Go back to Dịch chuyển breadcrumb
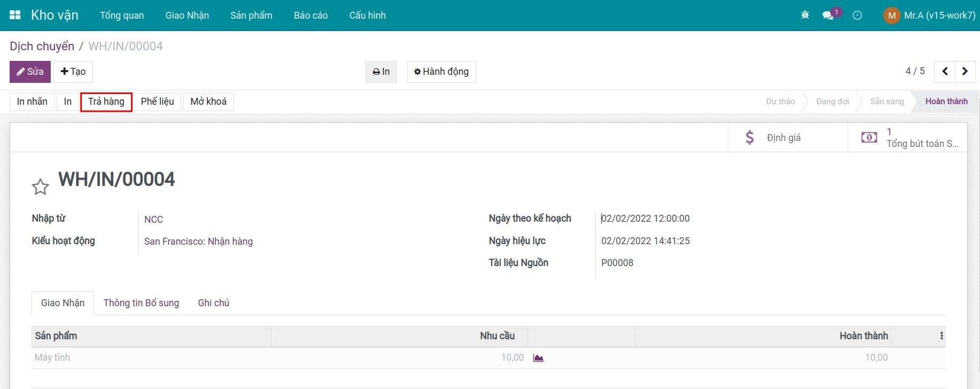The height and width of the screenshot is (389, 980). click(x=42, y=46)
